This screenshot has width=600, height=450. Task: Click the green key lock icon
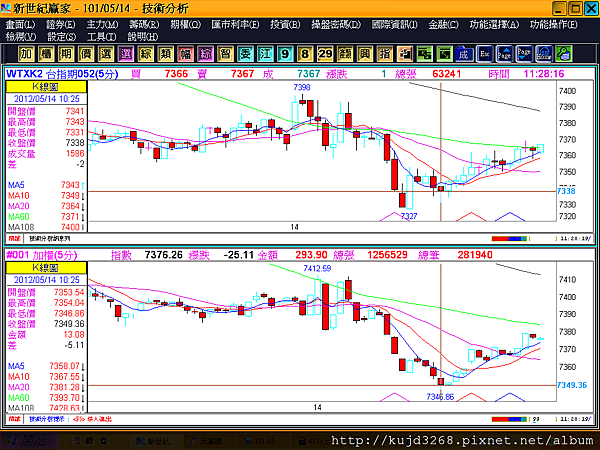click(564, 54)
